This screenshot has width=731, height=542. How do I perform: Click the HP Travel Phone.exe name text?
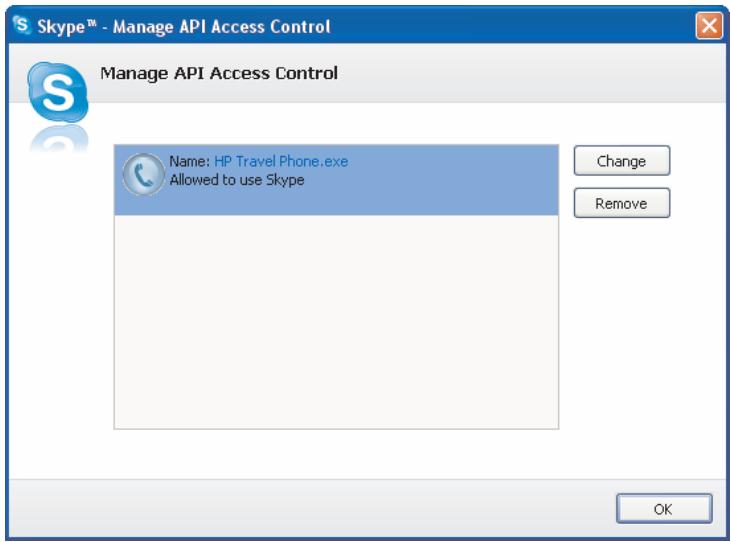pos(281,161)
